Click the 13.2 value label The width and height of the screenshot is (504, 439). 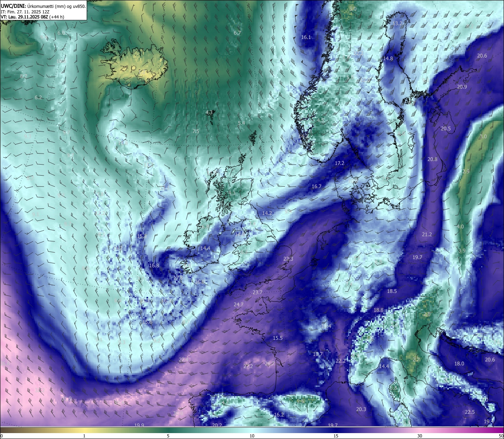(x=398, y=24)
